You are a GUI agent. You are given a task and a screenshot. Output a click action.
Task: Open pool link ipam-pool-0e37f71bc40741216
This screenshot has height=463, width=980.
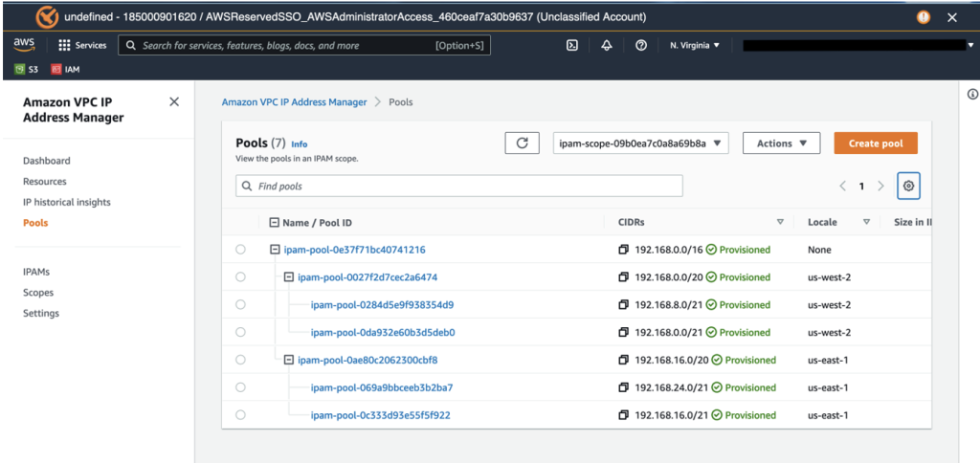(x=355, y=250)
